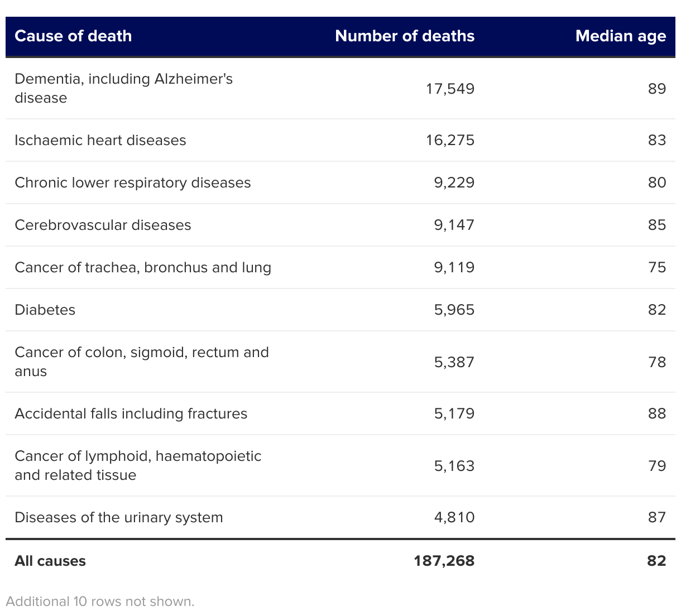Click Cancer of colon, sigmoid, rectum row
681x616 pixels.
click(142, 362)
